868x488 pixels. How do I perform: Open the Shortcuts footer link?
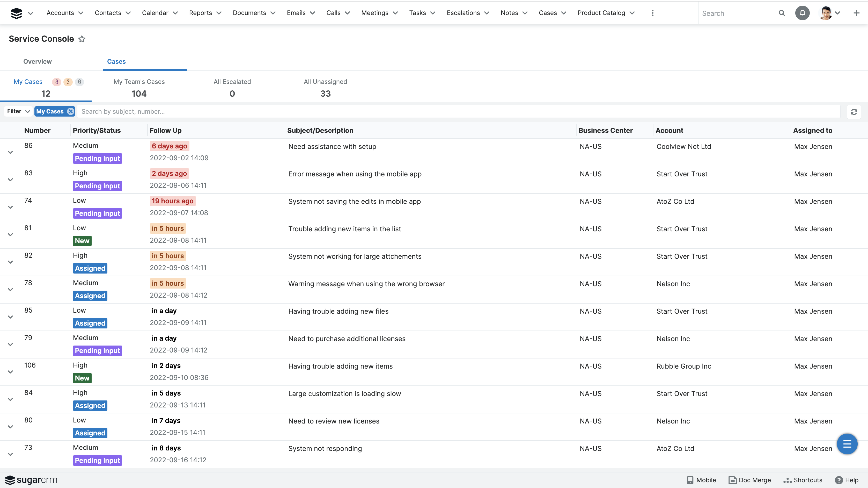pyautogui.click(x=803, y=480)
